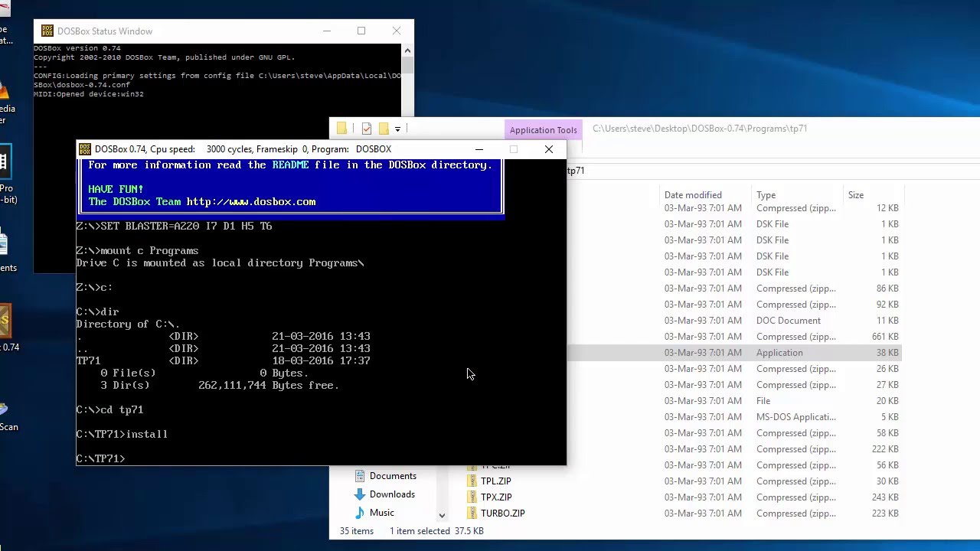Click the folder icon in Explorer quick access toolbar
Image resolution: width=980 pixels, height=551 pixels.
(x=342, y=129)
